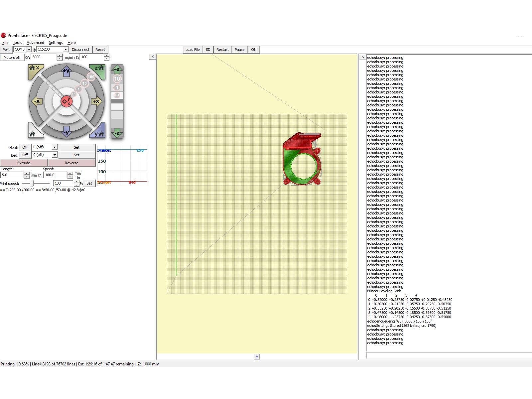Decrease Z feedrate with spinner down arrow
Screen dimensions: 532x399
[x=106, y=59]
